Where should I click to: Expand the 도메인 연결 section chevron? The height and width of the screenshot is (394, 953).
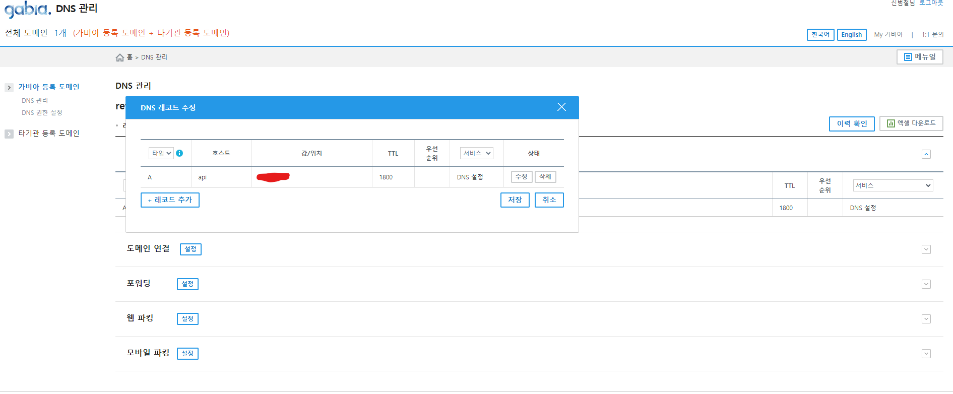pyautogui.click(x=926, y=249)
